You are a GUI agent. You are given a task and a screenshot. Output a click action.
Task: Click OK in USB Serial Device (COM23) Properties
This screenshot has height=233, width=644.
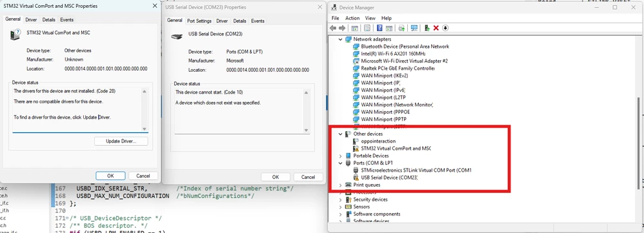coord(276,177)
